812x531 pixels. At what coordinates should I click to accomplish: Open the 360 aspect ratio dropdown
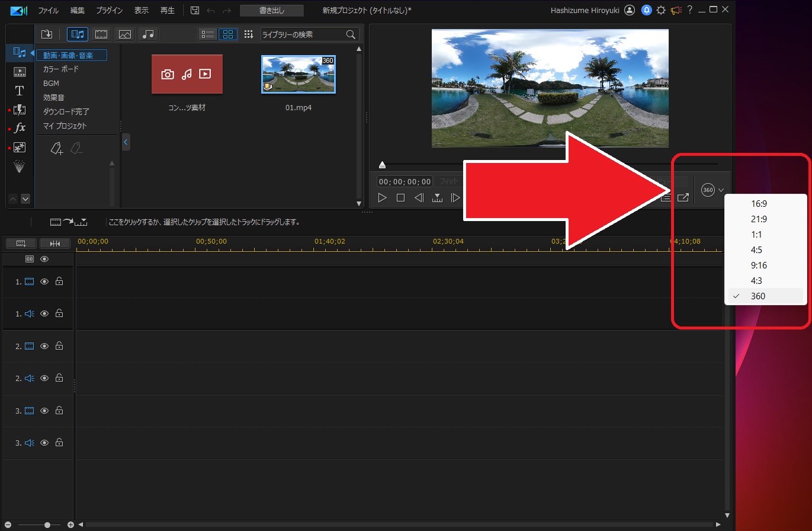[712, 190]
